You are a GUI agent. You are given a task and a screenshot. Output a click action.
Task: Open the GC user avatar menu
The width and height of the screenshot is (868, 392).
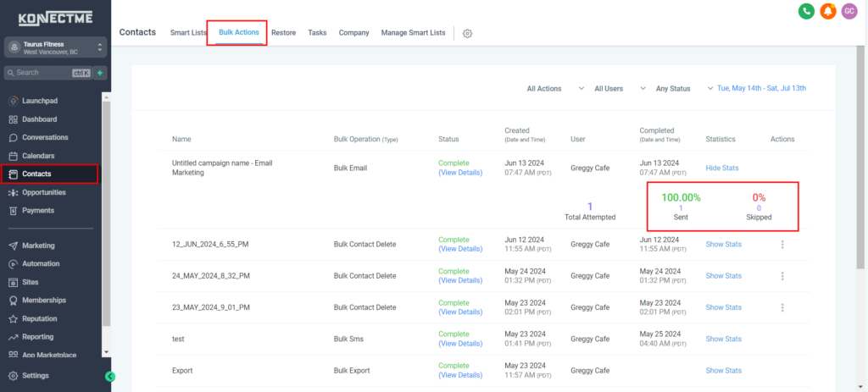click(849, 11)
